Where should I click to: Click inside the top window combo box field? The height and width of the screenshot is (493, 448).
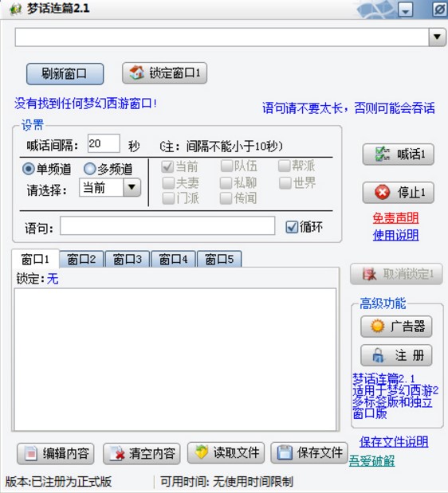pos(222,37)
